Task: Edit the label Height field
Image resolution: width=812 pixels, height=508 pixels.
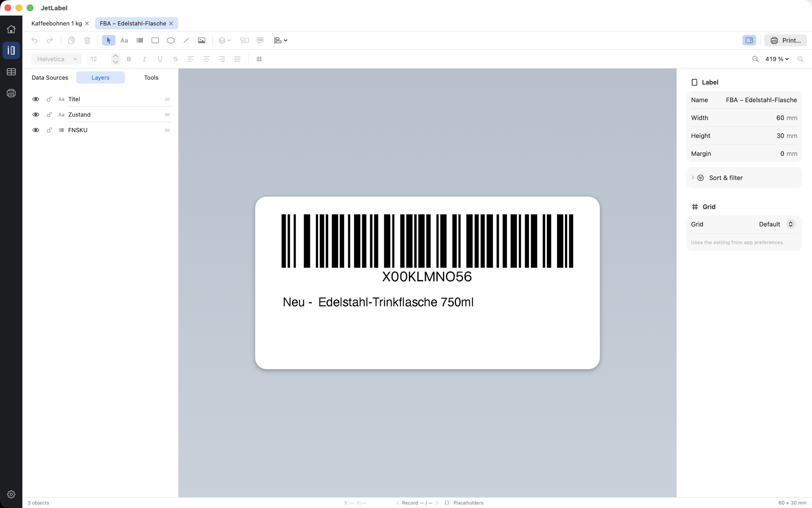Action: (744, 136)
